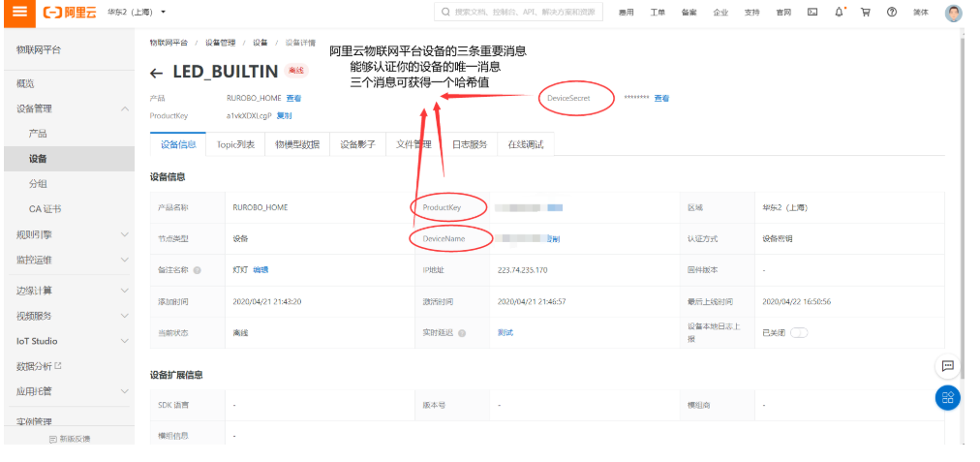Screen dimensions: 980x462
Task: Open the orange hamburger menu
Action: (x=19, y=13)
